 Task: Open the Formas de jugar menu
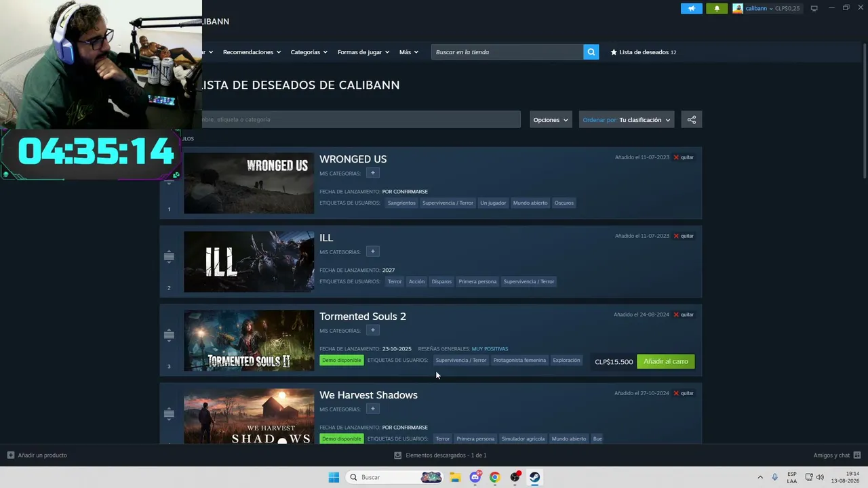coord(363,52)
